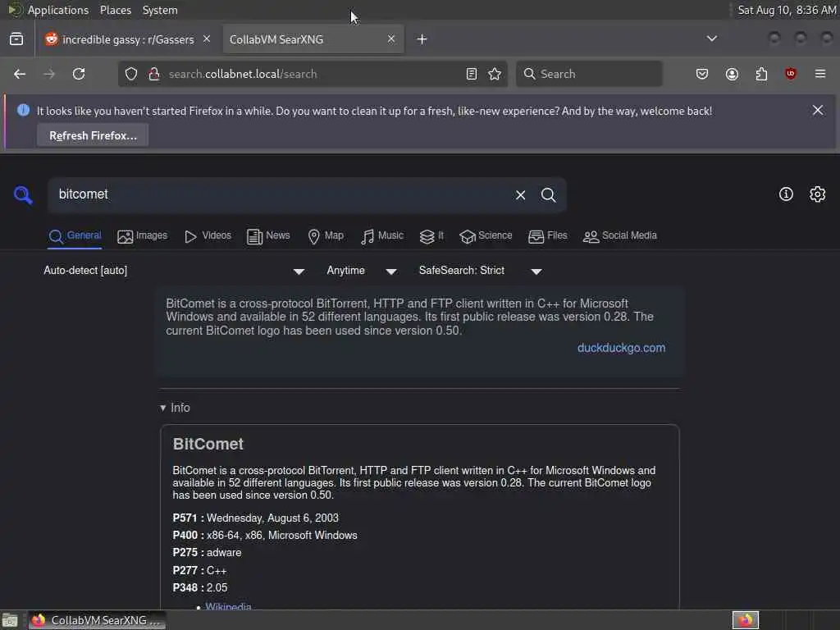The image size is (840, 630).
Task: Open a new tab with plus icon
Action: point(422,39)
